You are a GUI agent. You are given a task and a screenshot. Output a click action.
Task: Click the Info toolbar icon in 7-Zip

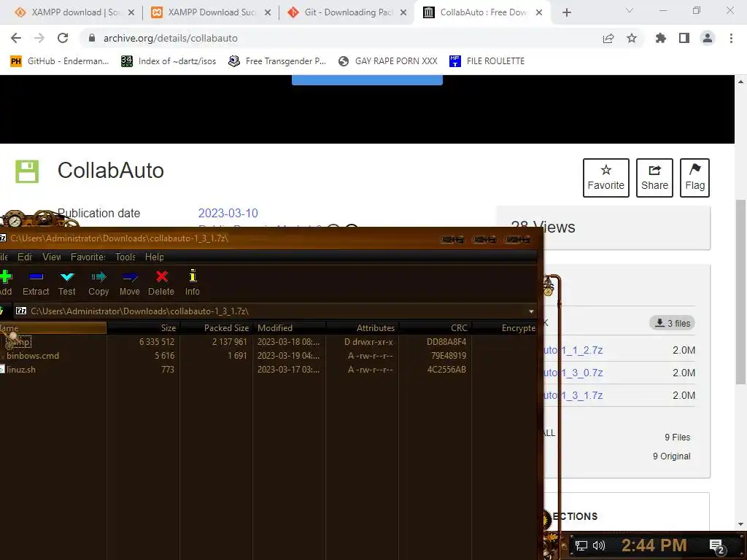tap(193, 276)
